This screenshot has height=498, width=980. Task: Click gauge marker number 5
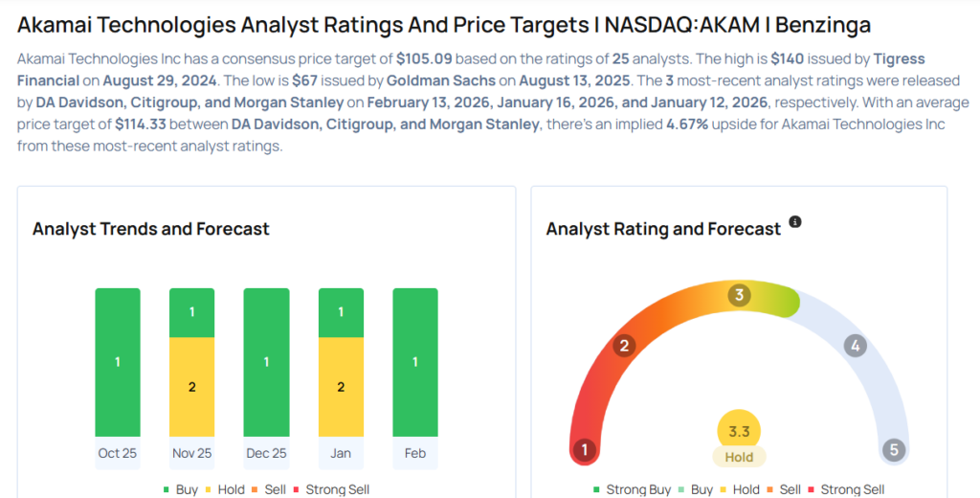coord(894,449)
